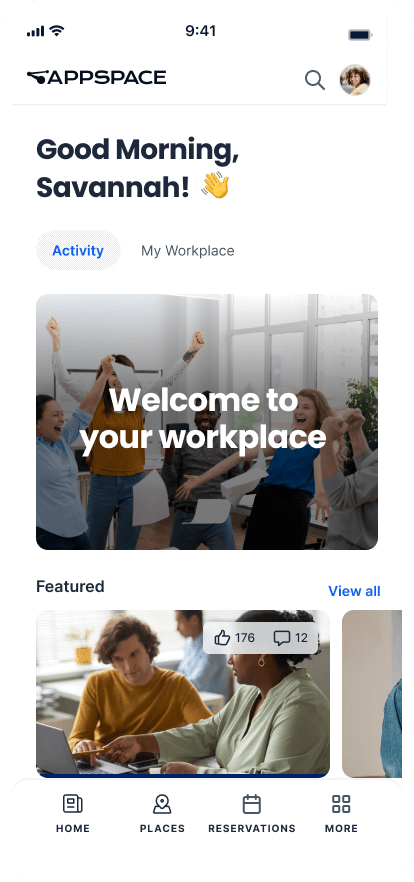Tap the PLACES label in navigation
Viewport: 414px width, 882px height.
162,829
